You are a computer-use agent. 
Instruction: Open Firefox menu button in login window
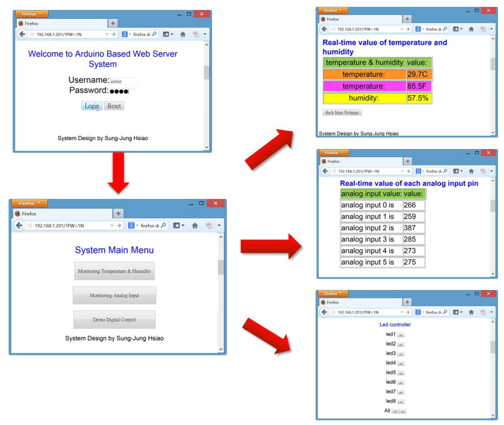[x=31, y=14]
